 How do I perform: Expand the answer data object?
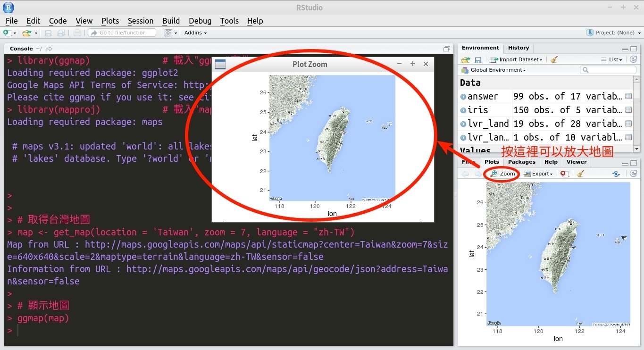tap(463, 96)
